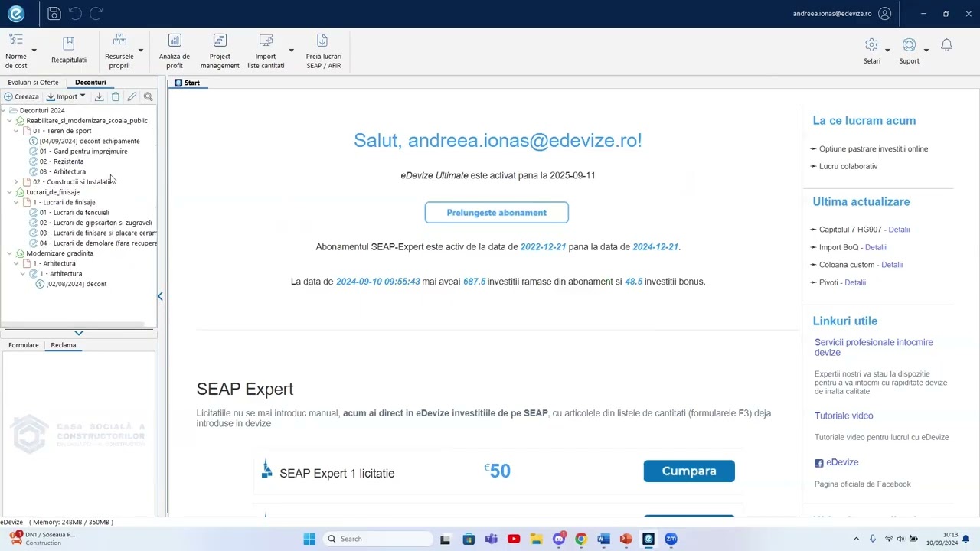
Task: Open Project management tool
Action: tap(220, 51)
